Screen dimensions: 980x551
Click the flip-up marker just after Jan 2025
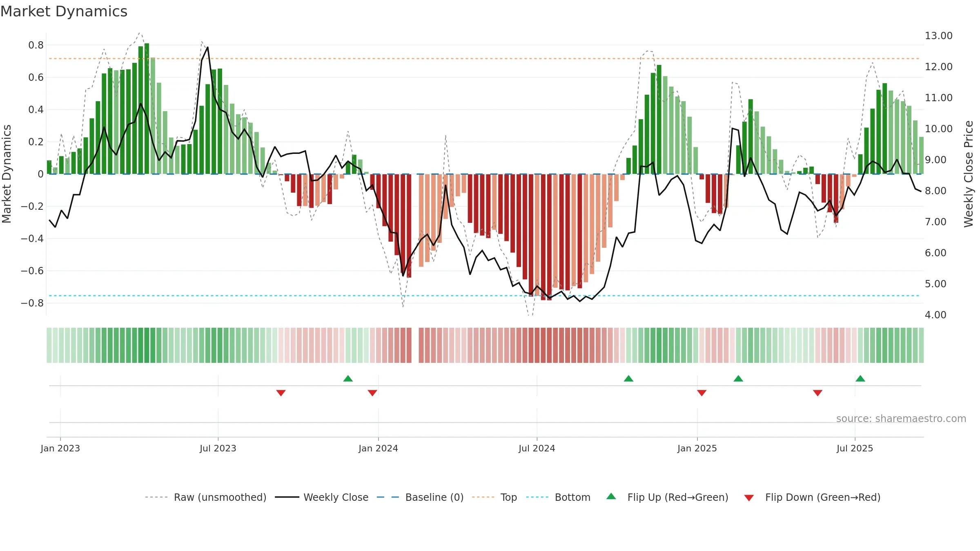pyautogui.click(x=738, y=378)
